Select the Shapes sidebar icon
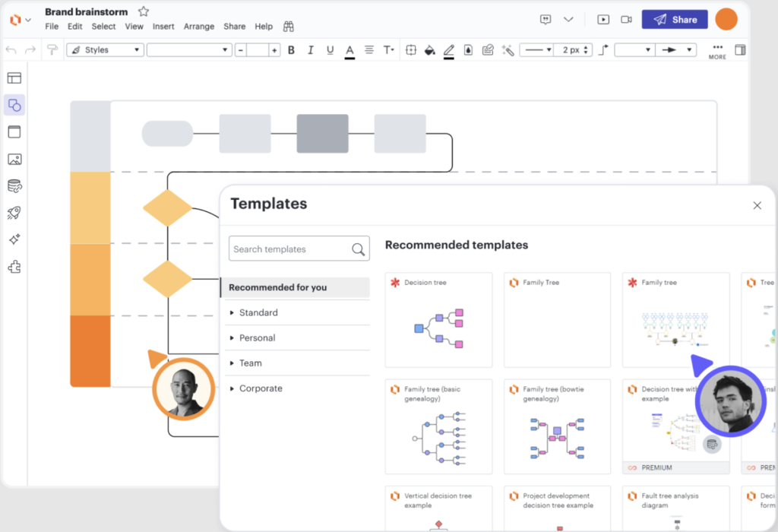 click(14, 105)
